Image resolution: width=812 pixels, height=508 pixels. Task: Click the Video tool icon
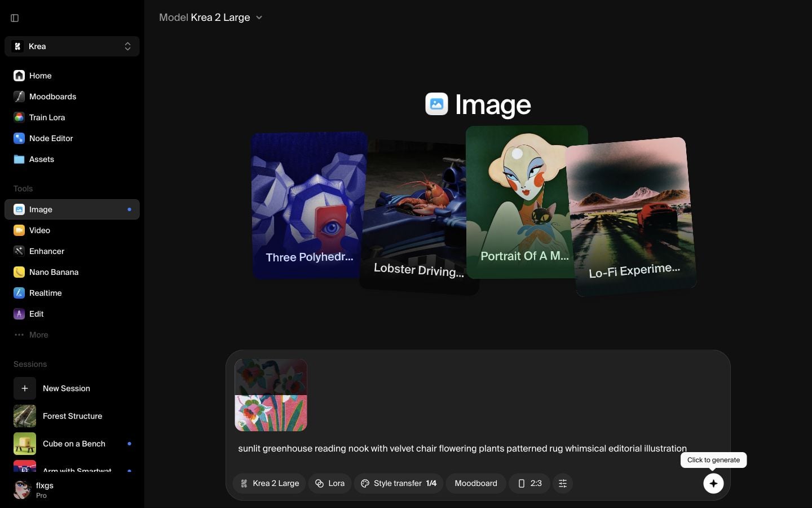click(x=19, y=230)
